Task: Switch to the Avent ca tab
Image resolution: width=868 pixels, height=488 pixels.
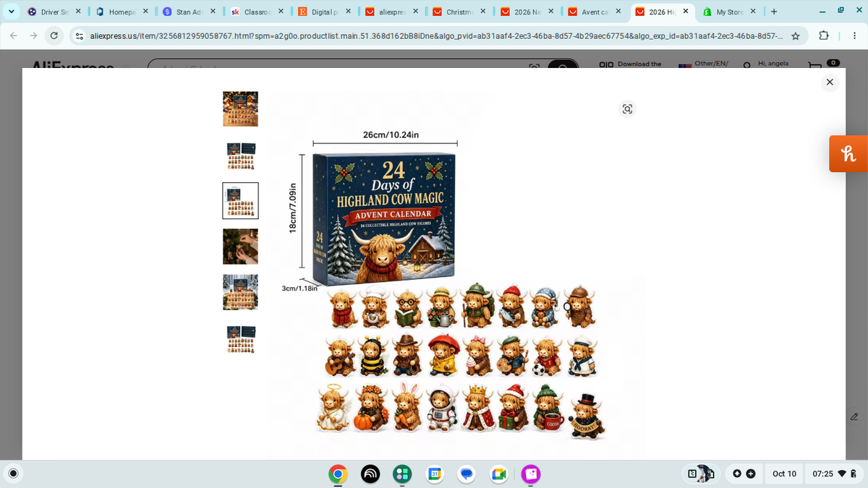Action: click(x=594, y=12)
